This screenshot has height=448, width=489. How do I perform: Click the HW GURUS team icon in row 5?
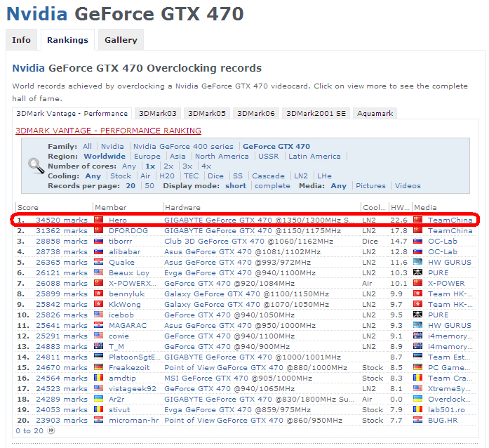[x=417, y=262]
